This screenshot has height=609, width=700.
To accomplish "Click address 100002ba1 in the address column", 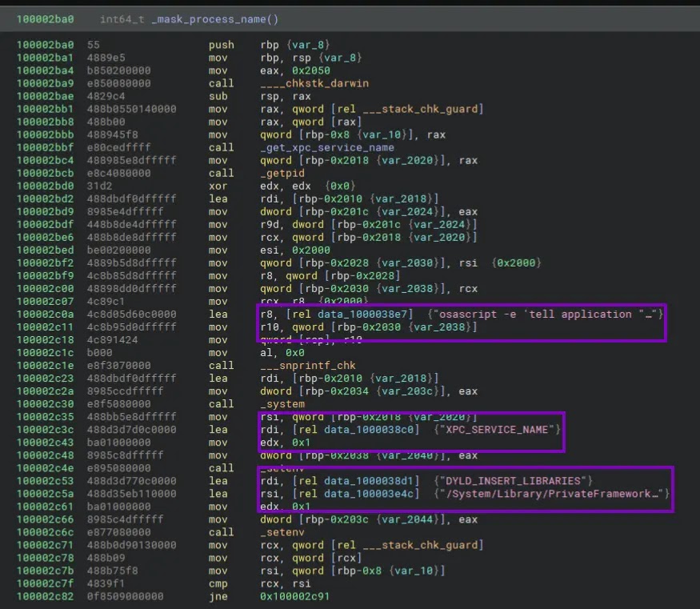I will pyautogui.click(x=45, y=58).
